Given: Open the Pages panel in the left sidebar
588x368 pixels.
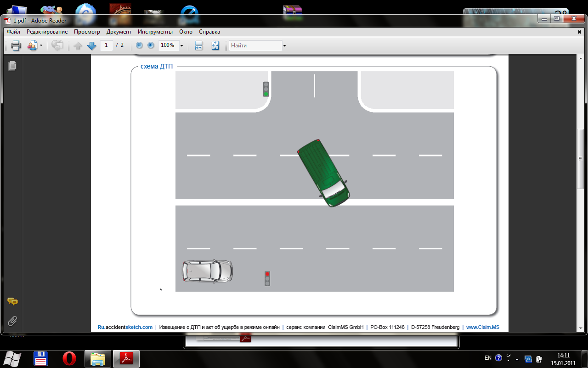Looking at the screenshot, I should pyautogui.click(x=12, y=66).
